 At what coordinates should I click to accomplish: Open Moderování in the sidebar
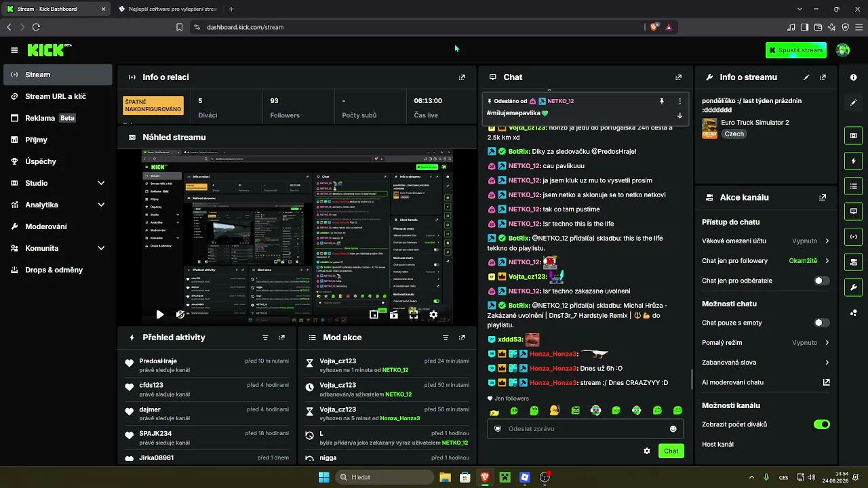pos(58,226)
